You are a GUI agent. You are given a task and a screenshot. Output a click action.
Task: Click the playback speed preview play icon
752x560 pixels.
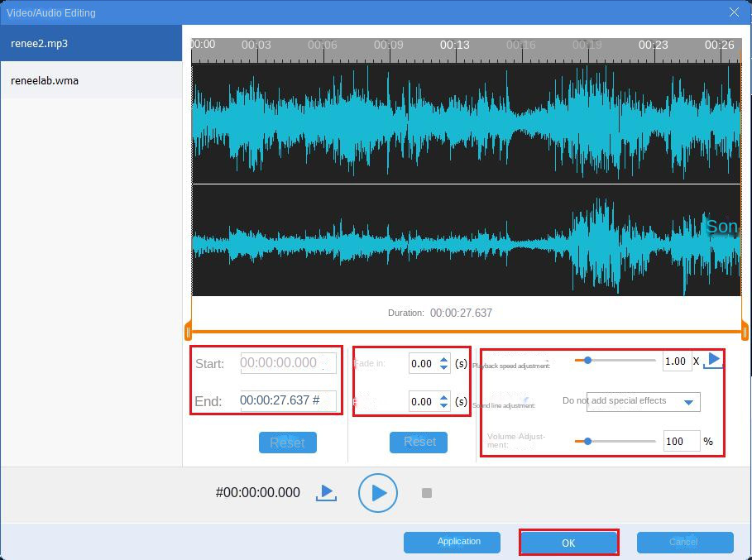[x=712, y=361]
